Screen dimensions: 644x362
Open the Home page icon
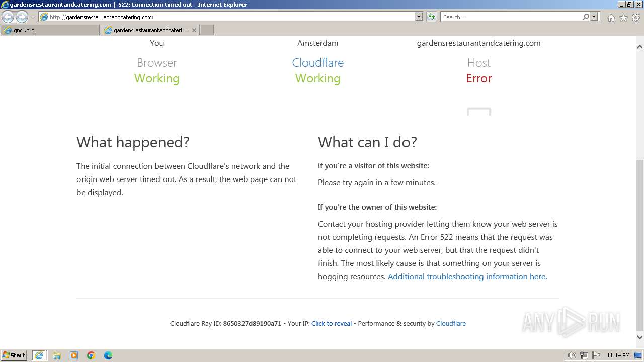pos(611,18)
